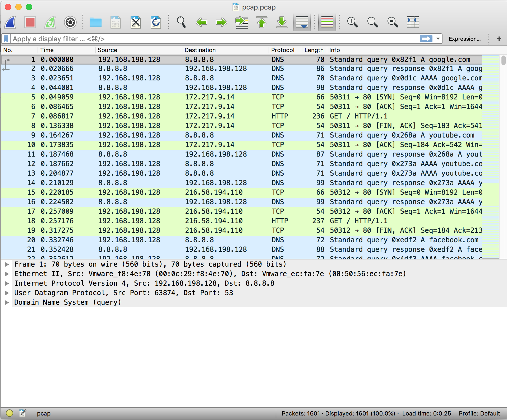Add a new filter with the plus button

click(x=499, y=39)
